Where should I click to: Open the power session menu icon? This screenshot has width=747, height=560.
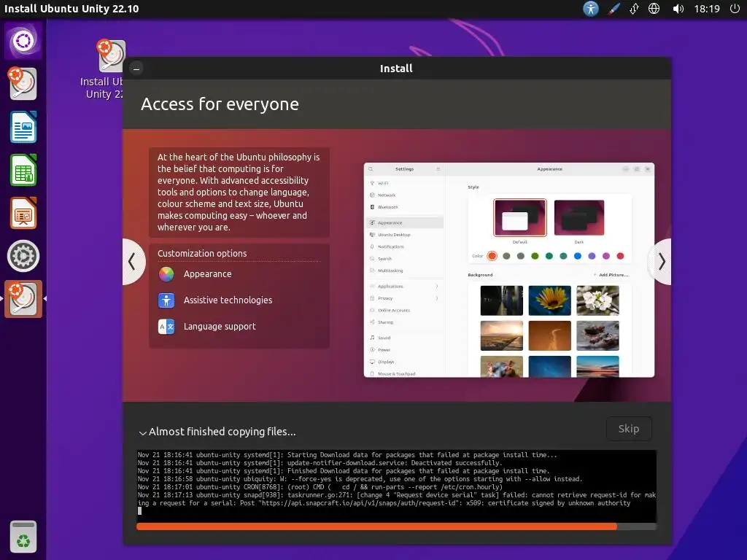click(735, 9)
